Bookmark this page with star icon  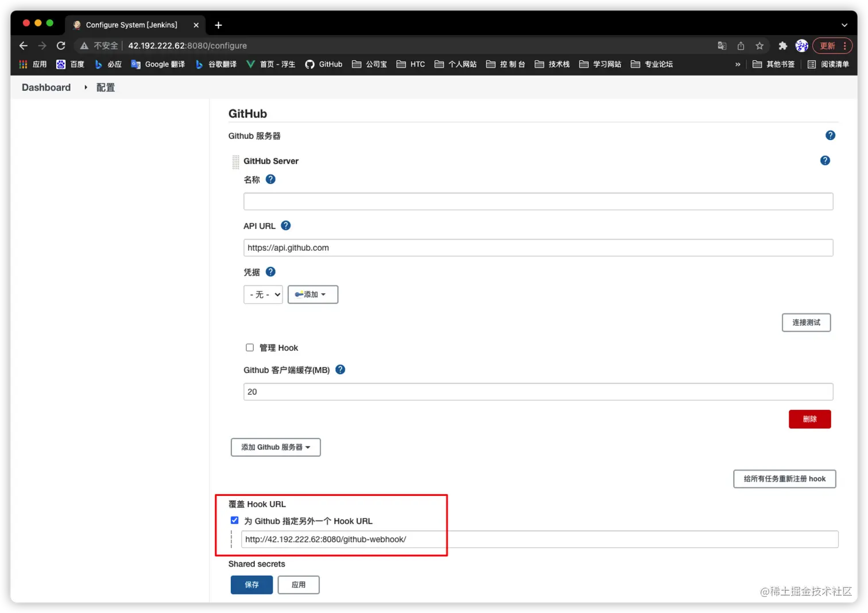(759, 46)
